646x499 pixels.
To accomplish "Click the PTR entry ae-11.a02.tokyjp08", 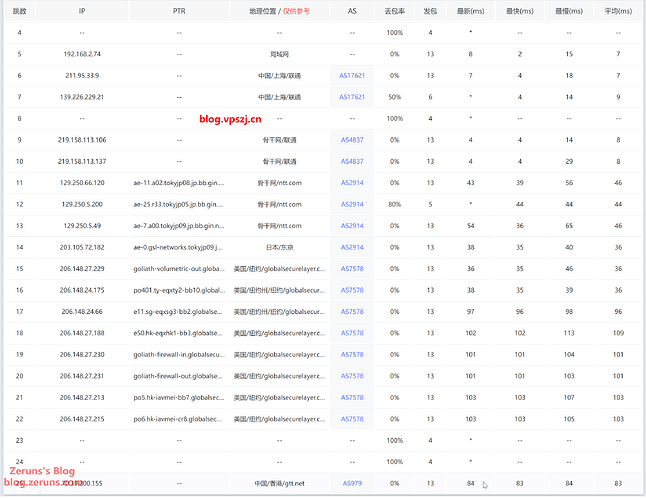I will coord(178,183).
